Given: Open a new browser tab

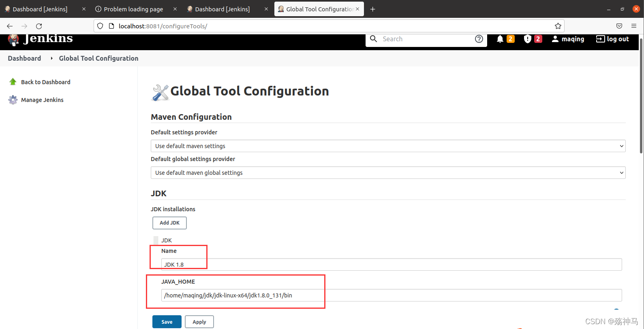Looking at the screenshot, I should [x=373, y=9].
